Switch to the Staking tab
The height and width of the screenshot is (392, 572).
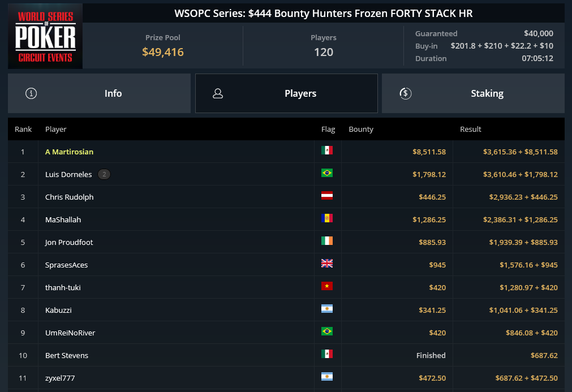pyautogui.click(x=473, y=93)
